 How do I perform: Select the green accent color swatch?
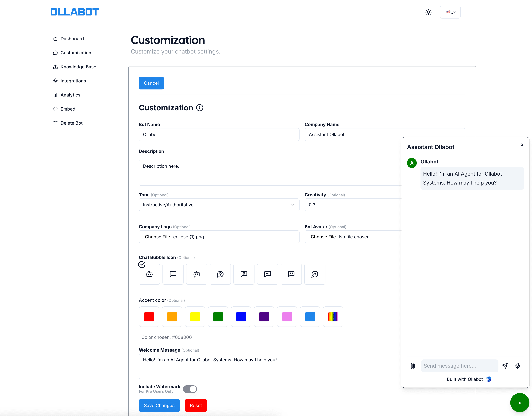coord(218,316)
